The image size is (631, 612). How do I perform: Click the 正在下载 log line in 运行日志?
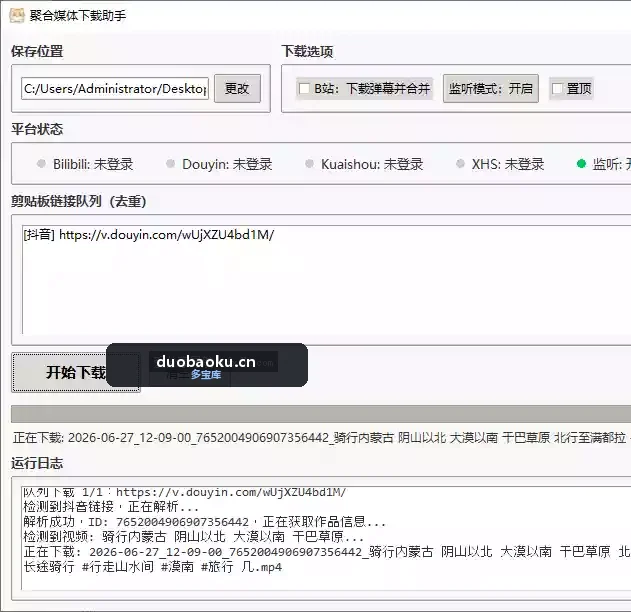click(327, 552)
